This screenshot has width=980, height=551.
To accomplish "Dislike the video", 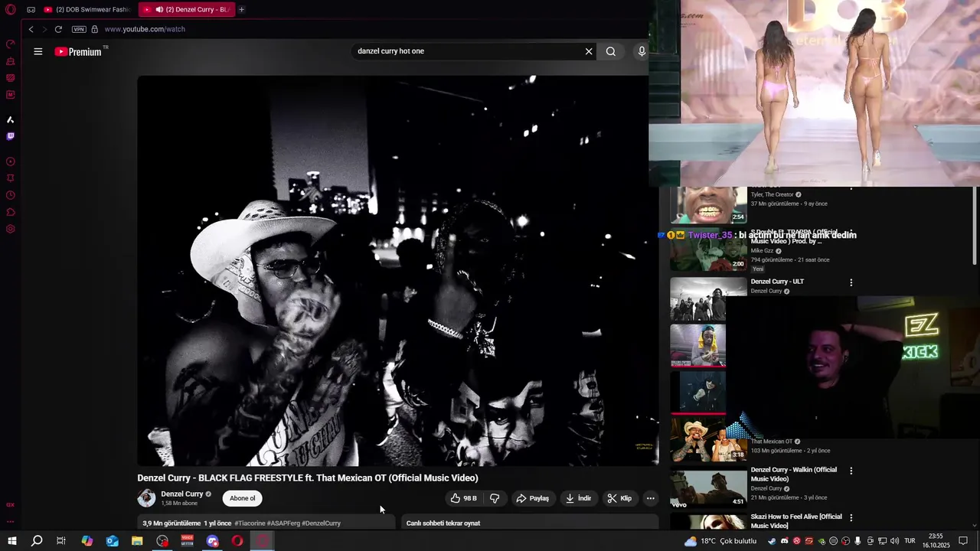I will [495, 498].
